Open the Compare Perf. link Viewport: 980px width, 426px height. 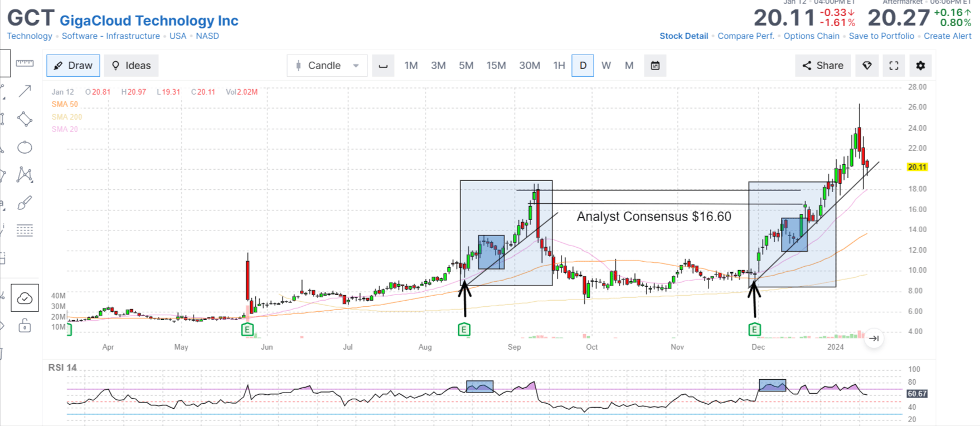(x=746, y=36)
